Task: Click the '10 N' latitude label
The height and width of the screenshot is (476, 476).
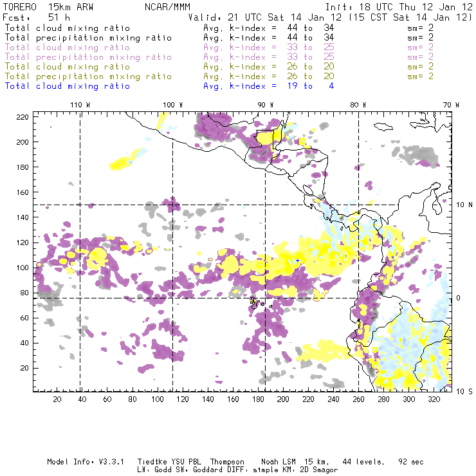Action: pyautogui.click(x=464, y=205)
